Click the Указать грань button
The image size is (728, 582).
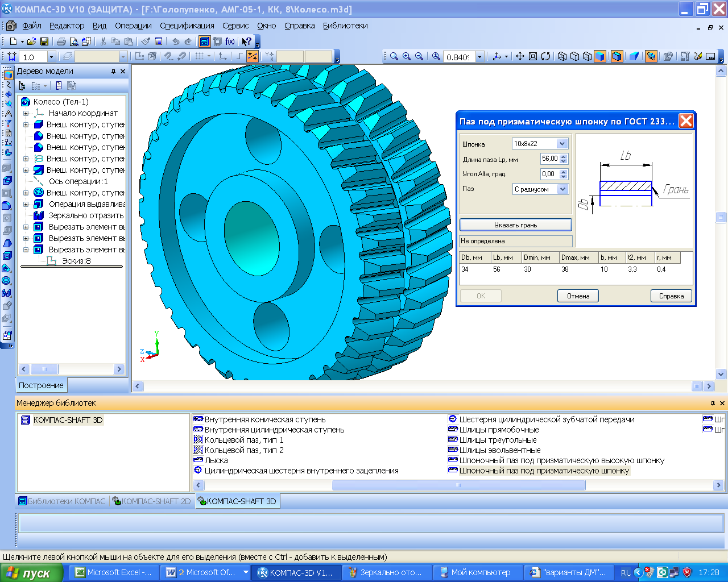pos(515,225)
